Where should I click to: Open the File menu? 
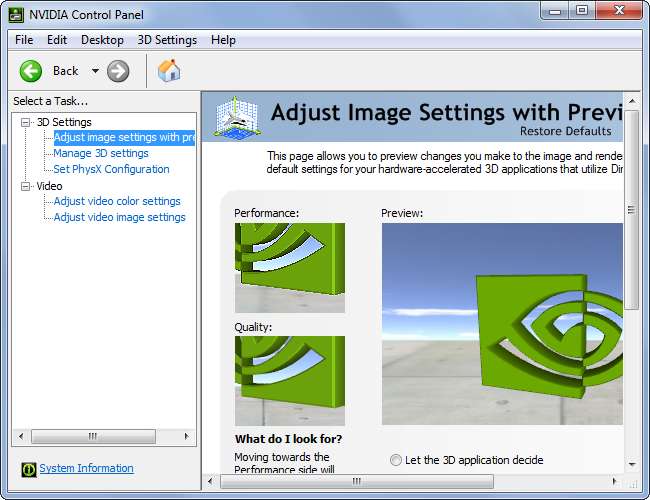24,40
